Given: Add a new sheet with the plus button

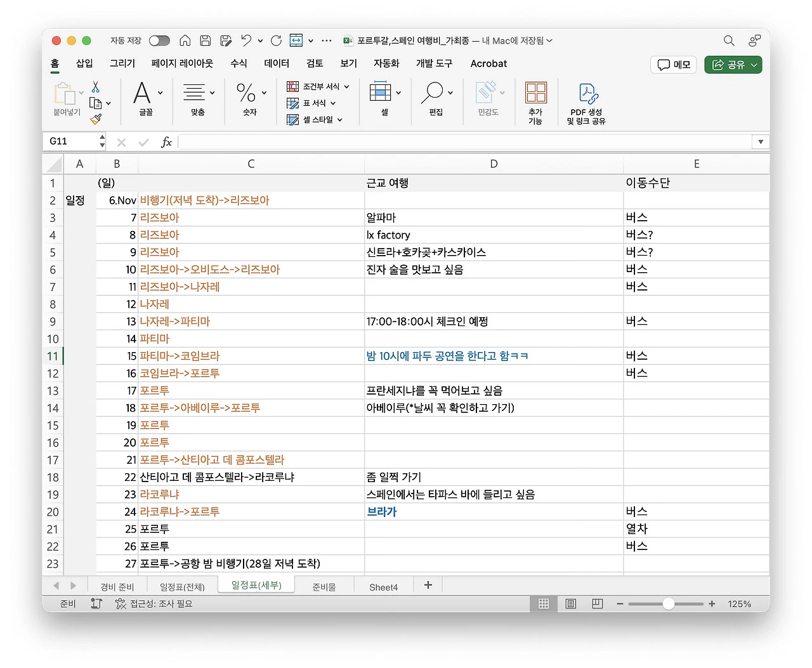Looking at the screenshot, I should pyautogui.click(x=428, y=585).
